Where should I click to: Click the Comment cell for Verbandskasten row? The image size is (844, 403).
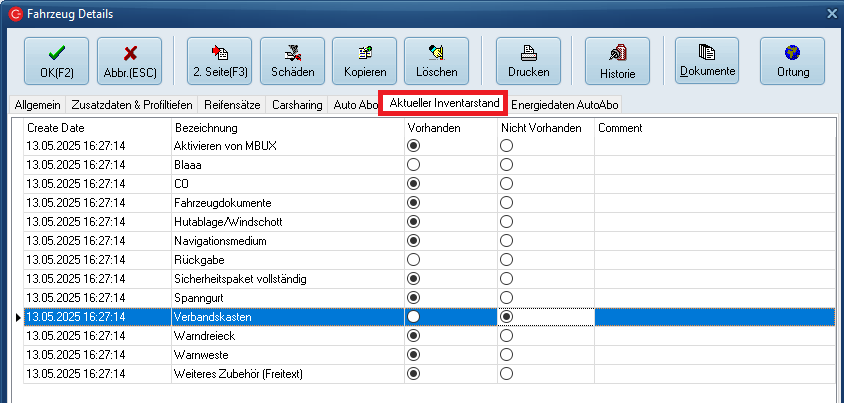[715, 317]
